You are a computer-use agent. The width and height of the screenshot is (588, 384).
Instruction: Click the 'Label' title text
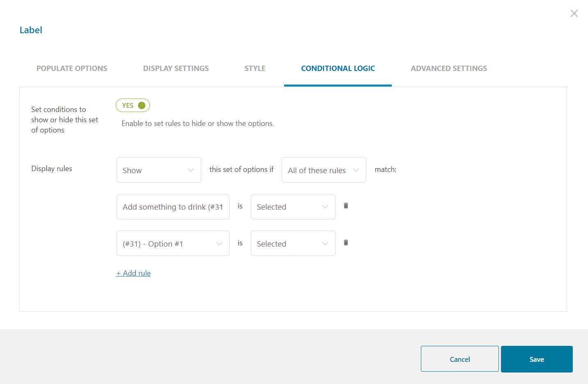31,30
